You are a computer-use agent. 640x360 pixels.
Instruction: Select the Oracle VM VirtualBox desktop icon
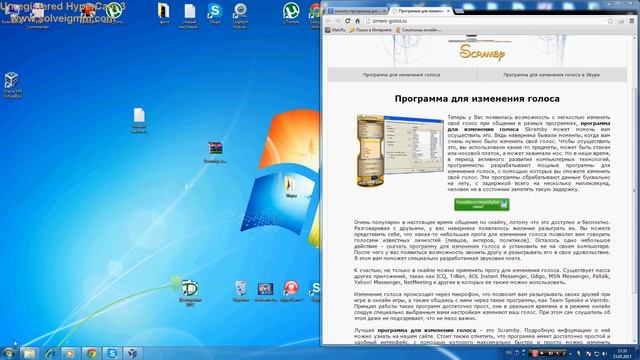pyautogui.click(x=12, y=85)
